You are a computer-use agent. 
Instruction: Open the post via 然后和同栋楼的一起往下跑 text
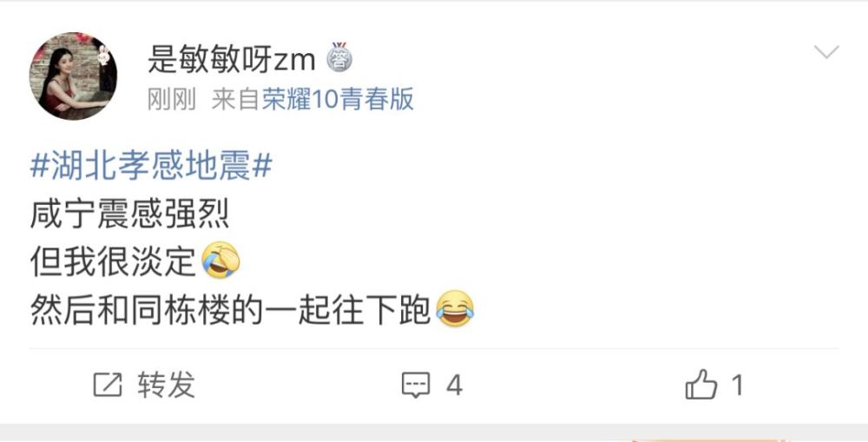click(x=230, y=310)
